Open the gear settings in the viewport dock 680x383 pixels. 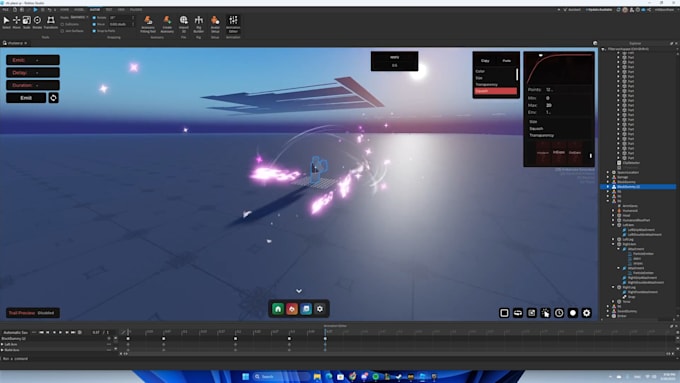(320, 309)
